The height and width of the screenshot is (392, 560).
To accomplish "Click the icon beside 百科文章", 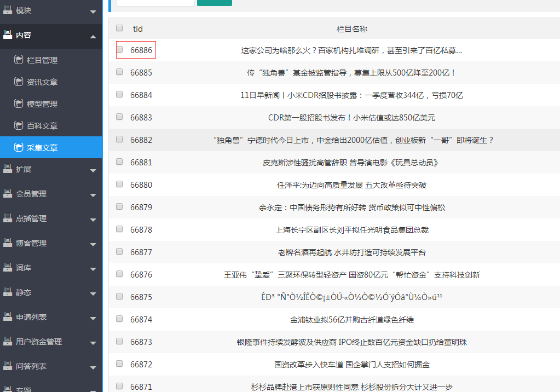I will coord(18,125).
